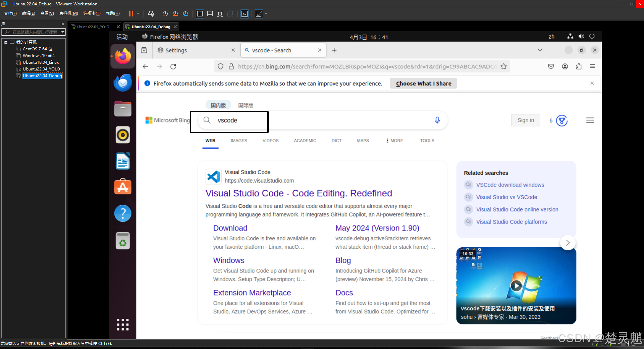Click the site information shield icon in address bar

click(x=220, y=66)
